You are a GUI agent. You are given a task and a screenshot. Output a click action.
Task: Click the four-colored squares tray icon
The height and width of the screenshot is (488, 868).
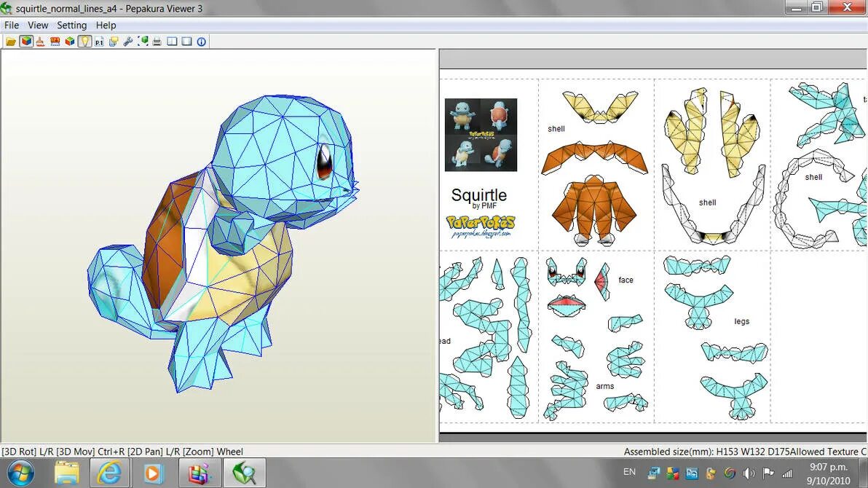(673, 473)
